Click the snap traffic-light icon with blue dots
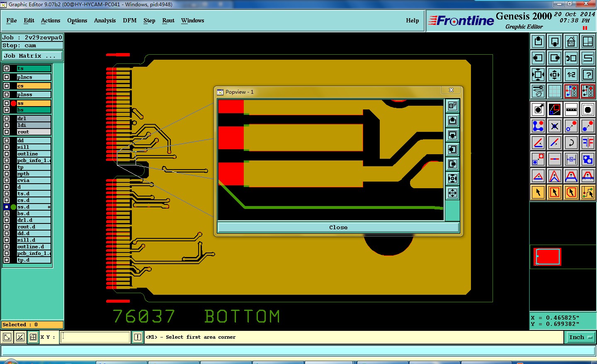Viewport: 597px width, 364px height. click(x=571, y=91)
